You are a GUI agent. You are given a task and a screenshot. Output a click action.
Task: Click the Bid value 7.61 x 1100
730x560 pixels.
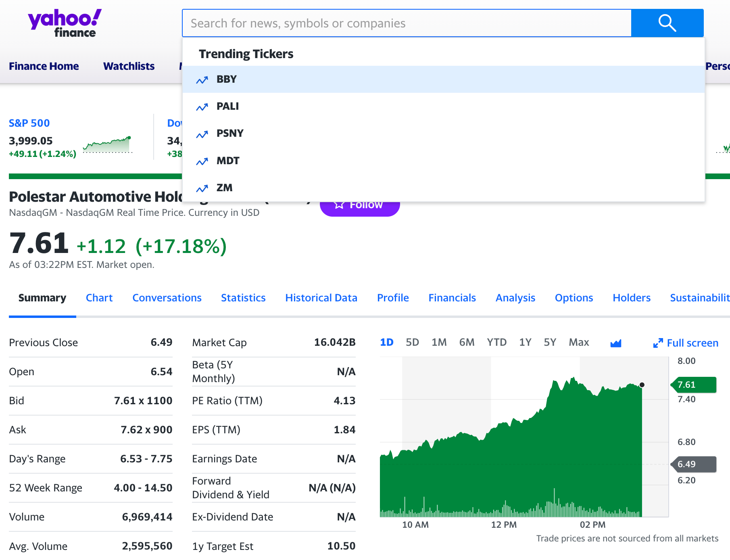[x=143, y=401]
